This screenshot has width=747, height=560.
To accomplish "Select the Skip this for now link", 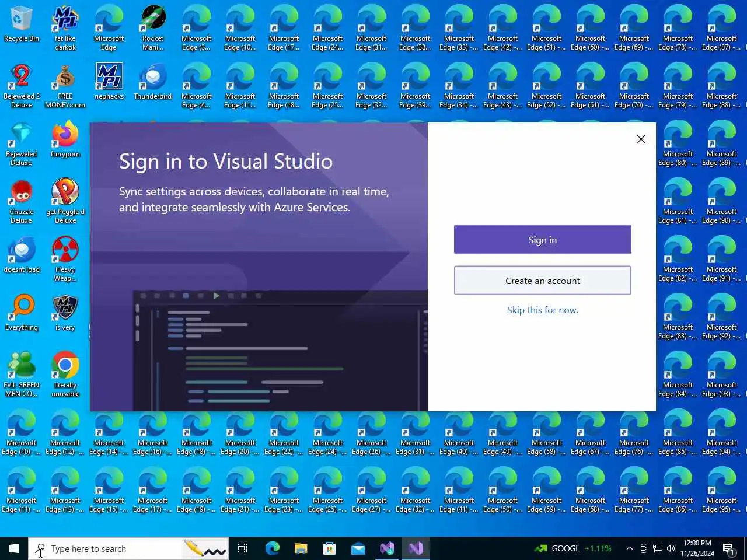I will coord(542,310).
